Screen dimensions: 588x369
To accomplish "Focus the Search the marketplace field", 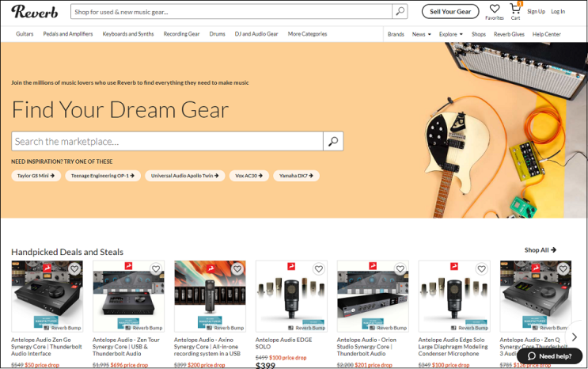I will (167, 141).
